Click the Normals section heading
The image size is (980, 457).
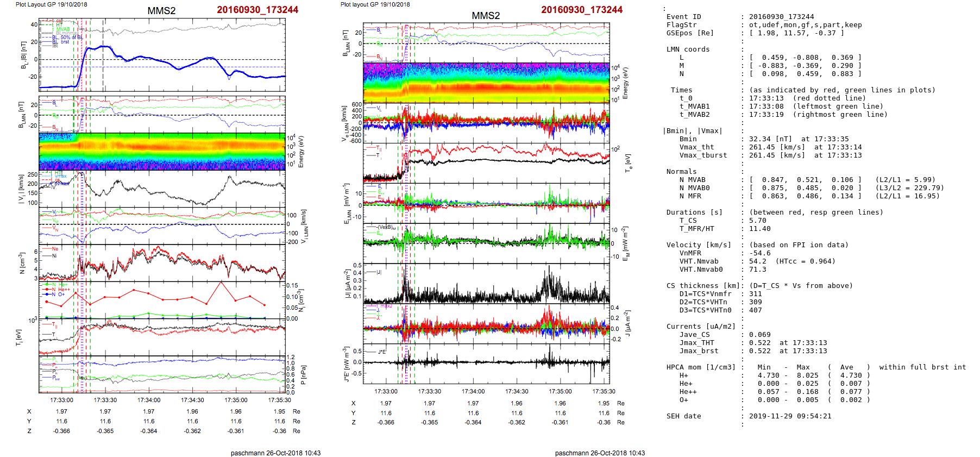coord(681,172)
